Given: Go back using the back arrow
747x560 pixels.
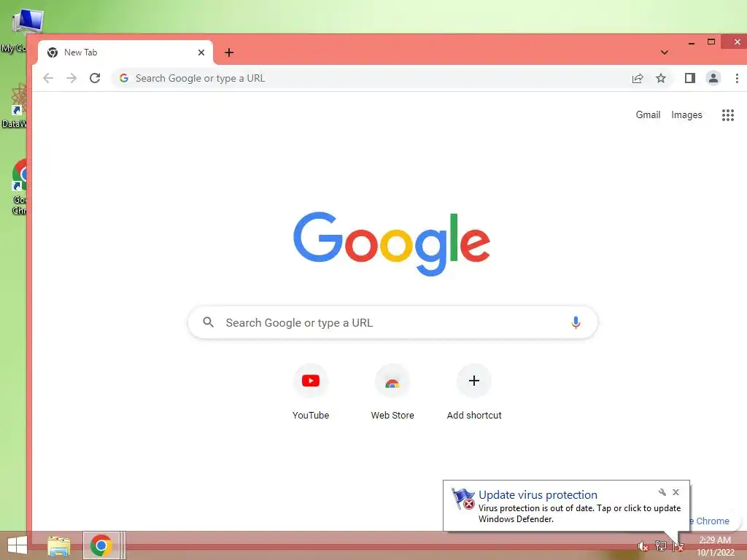Looking at the screenshot, I should tap(48, 78).
